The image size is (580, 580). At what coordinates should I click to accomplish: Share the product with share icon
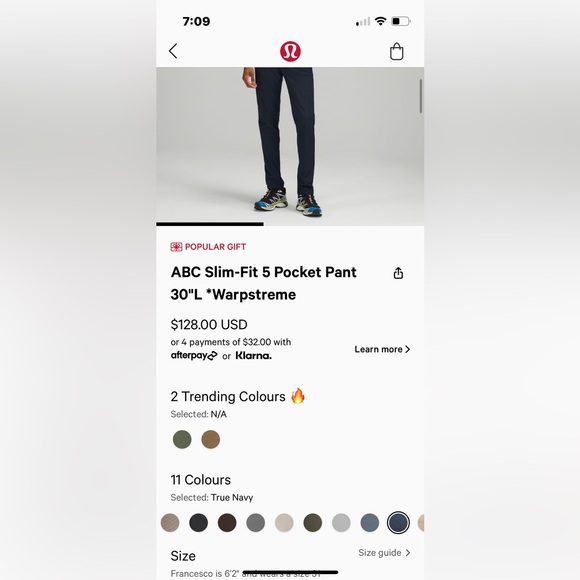pos(398,273)
